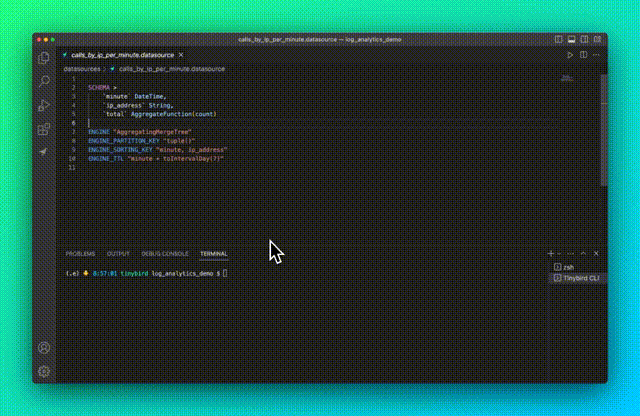Open editor More Actions ellipsis menu

click(x=597, y=55)
